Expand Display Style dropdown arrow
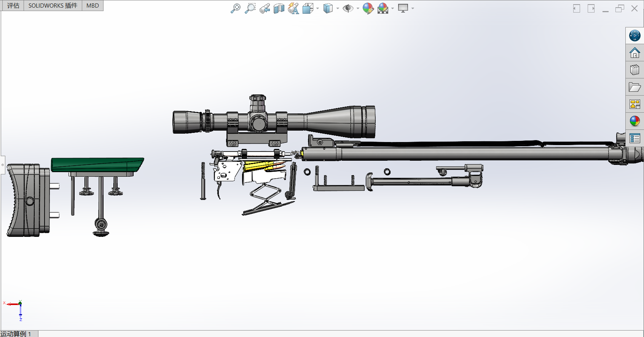 (x=338, y=8)
